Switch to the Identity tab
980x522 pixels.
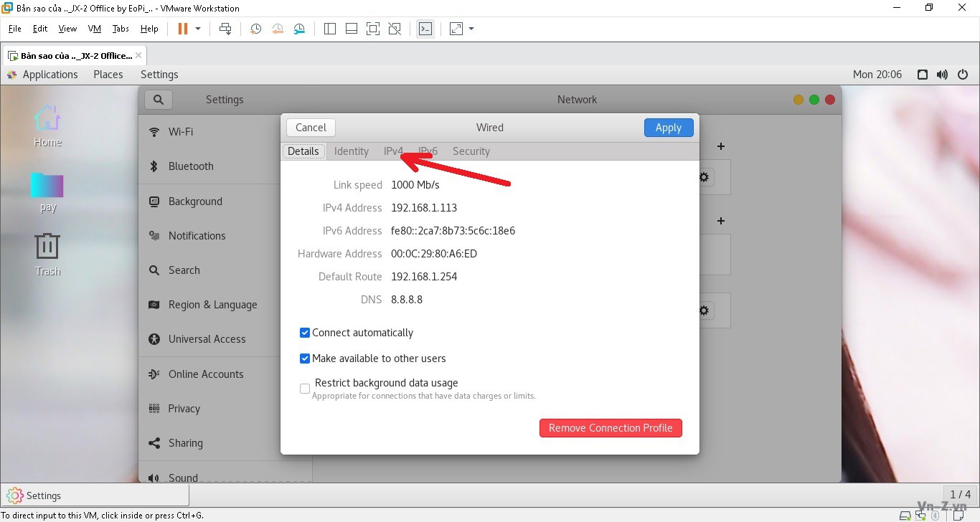[352, 151]
